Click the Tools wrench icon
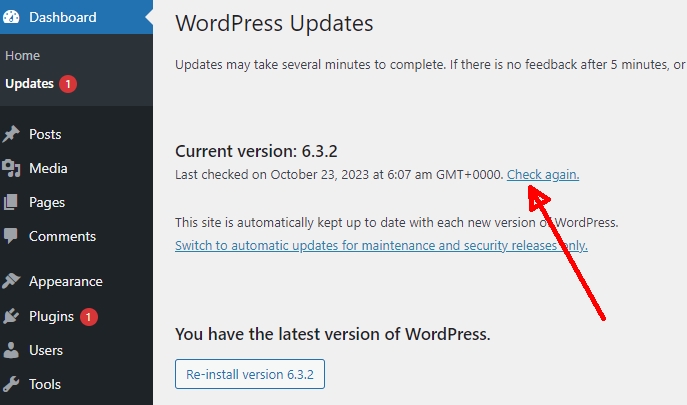 coord(11,384)
